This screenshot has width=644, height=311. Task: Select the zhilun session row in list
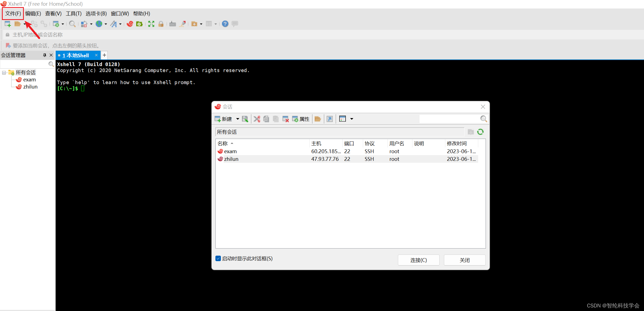(231, 159)
